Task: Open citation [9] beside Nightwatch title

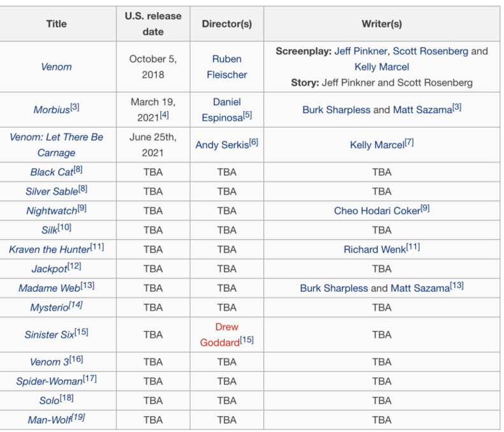Action: click(x=82, y=208)
